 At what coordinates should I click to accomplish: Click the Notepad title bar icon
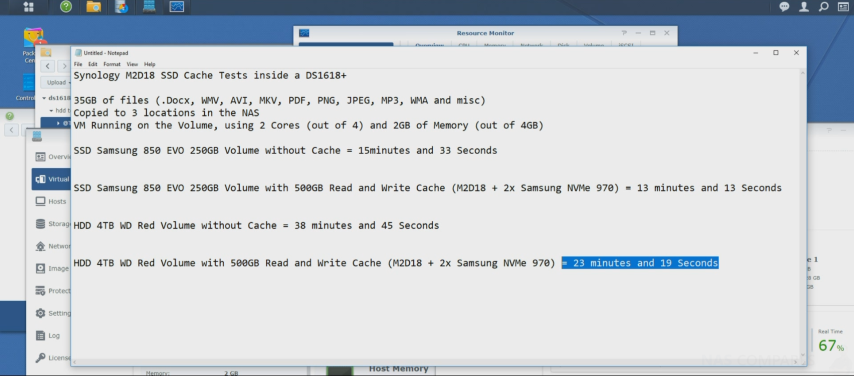pyautogui.click(x=78, y=53)
